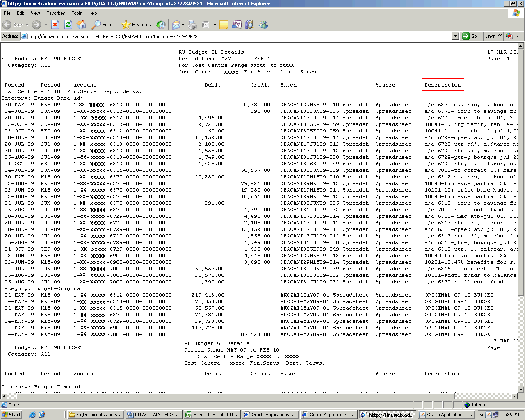This screenshot has width=525, height=420.
Task: Click the Stop loading toolbar icon
Action: pos(55,25)
